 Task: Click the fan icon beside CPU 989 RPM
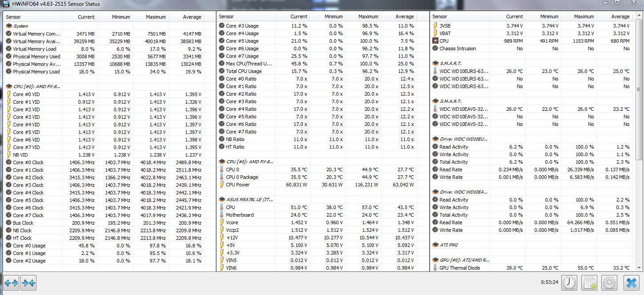point(435,41)
